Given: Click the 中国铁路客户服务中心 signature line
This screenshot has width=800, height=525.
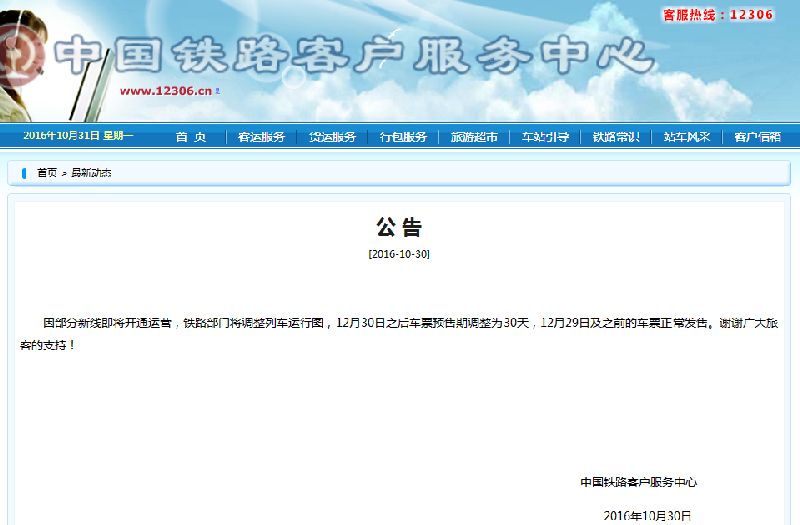Looking at the screenshot, I should pyautogui.click(x=638, y=482).
